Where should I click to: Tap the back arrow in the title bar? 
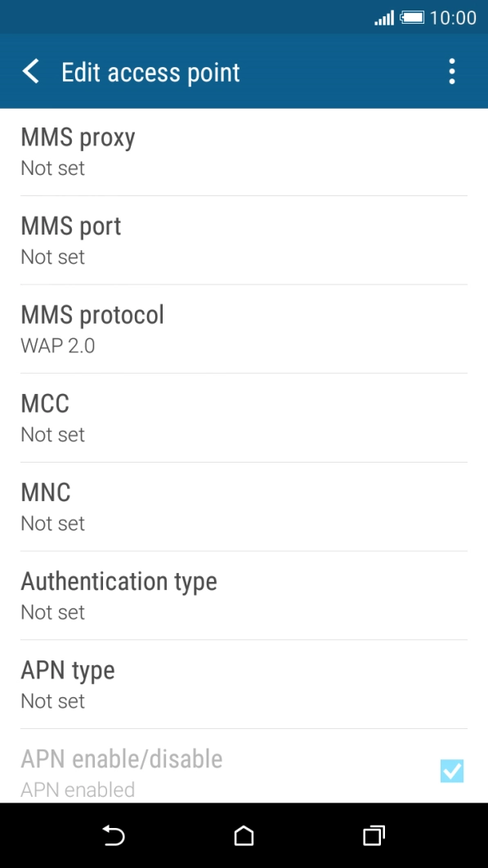pyautogui.click(x=30, y=72)
